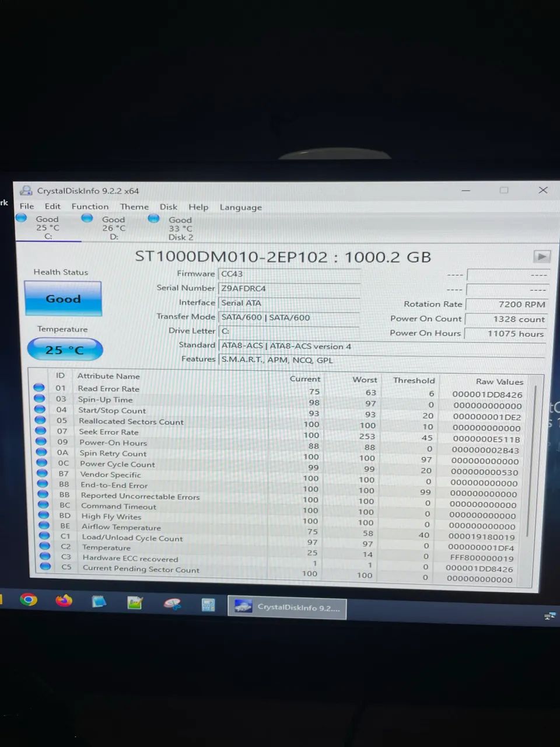Click status icon for Temperature attribute row
Image resolution: width=560 pixels, height=747 pixels.
point(45,546)
